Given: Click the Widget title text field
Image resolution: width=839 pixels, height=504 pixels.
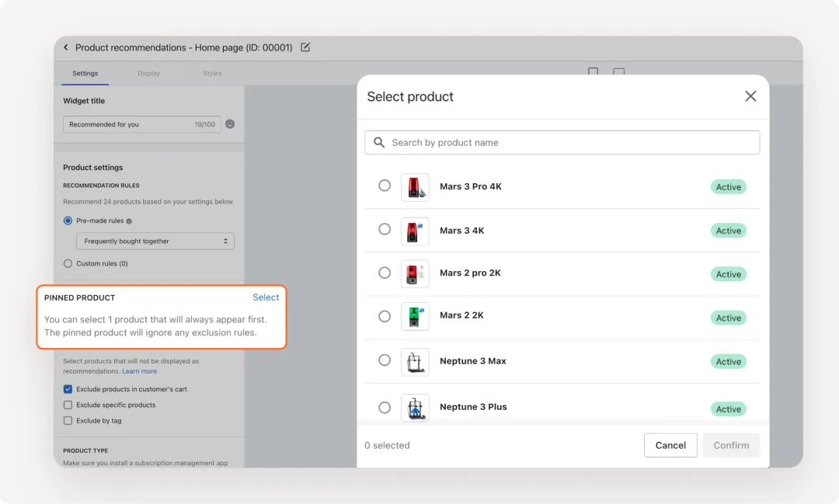Looking at the screenshot, I should point(142,124).
